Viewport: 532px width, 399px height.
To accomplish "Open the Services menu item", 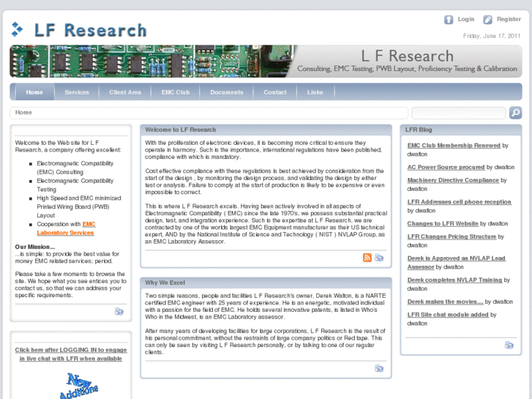I will pos(77,92).
